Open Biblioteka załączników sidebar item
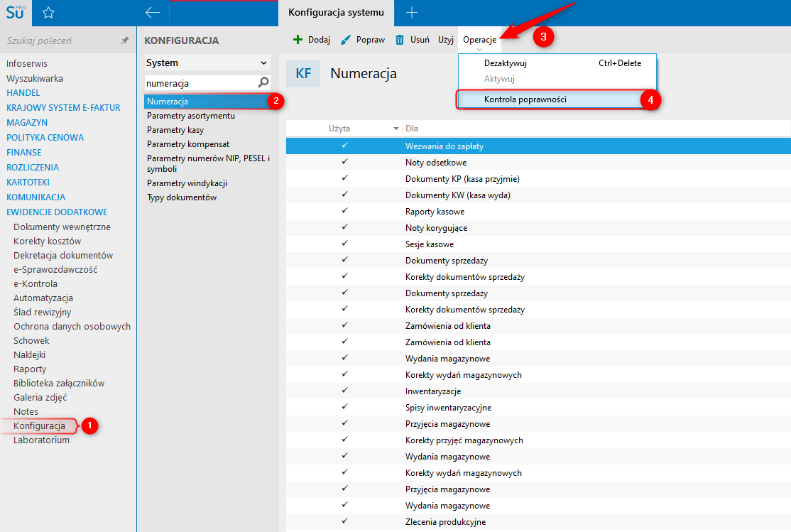The height and width of the screenshot is (532, 791). [x=59, y=383]
